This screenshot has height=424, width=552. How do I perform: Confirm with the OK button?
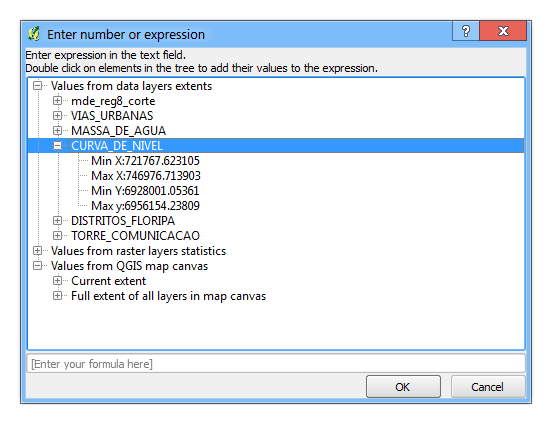pos(403,387)
